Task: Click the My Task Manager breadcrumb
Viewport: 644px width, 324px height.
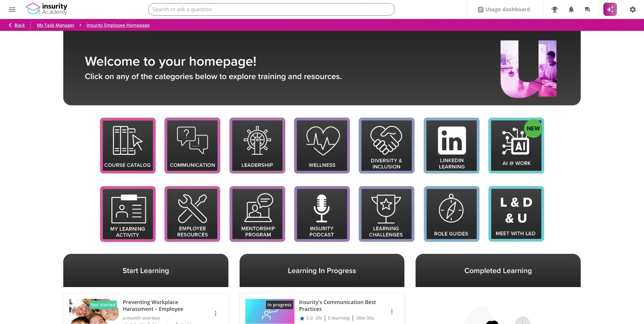Action: 55,25
